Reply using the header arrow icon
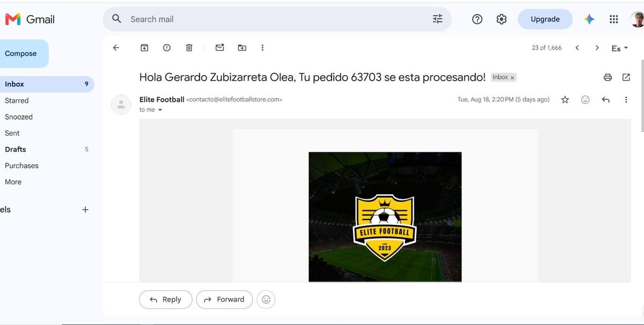644x325 pixels. 606,100
